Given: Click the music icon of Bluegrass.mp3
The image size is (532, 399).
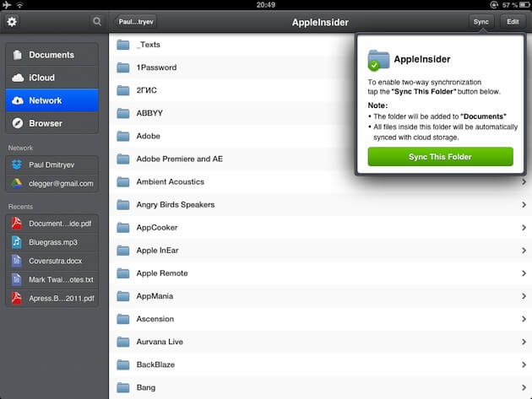Looking at the screenshot, I should pyautogui.click(x=17, y=242).
